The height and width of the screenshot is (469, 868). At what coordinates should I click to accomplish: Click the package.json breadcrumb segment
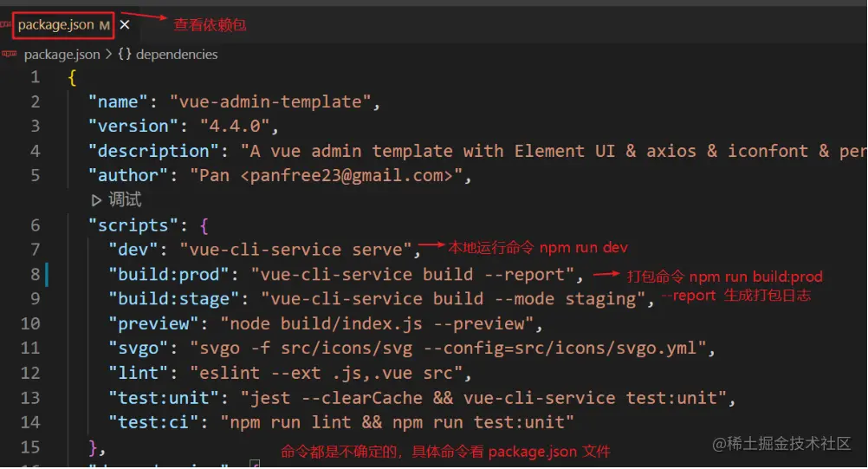pos(62,55)
